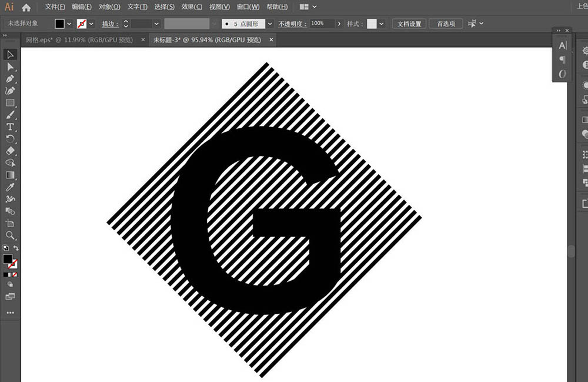This screenshot has height=382, width=588.
Task: Select the Paintbrush tool
Action: [x=10, y=115]
